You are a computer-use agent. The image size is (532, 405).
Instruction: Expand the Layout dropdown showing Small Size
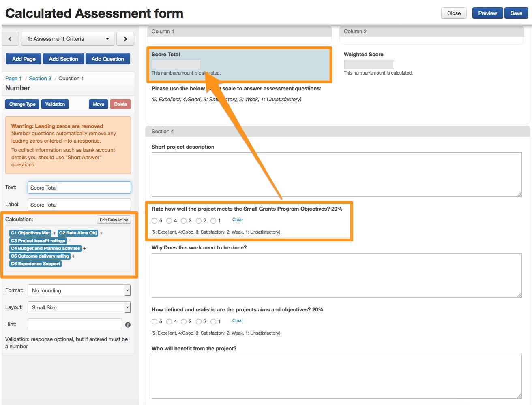pos(79,307)
